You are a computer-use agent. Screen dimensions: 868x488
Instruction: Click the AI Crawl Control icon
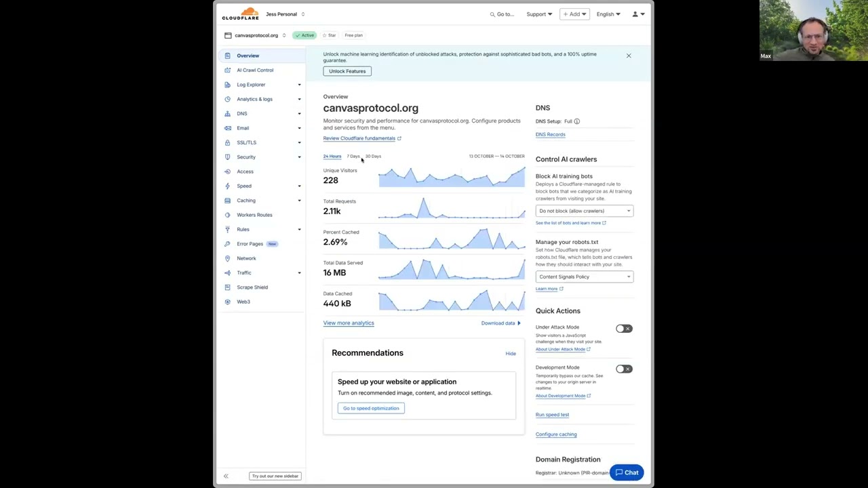[x=228, y=70]
